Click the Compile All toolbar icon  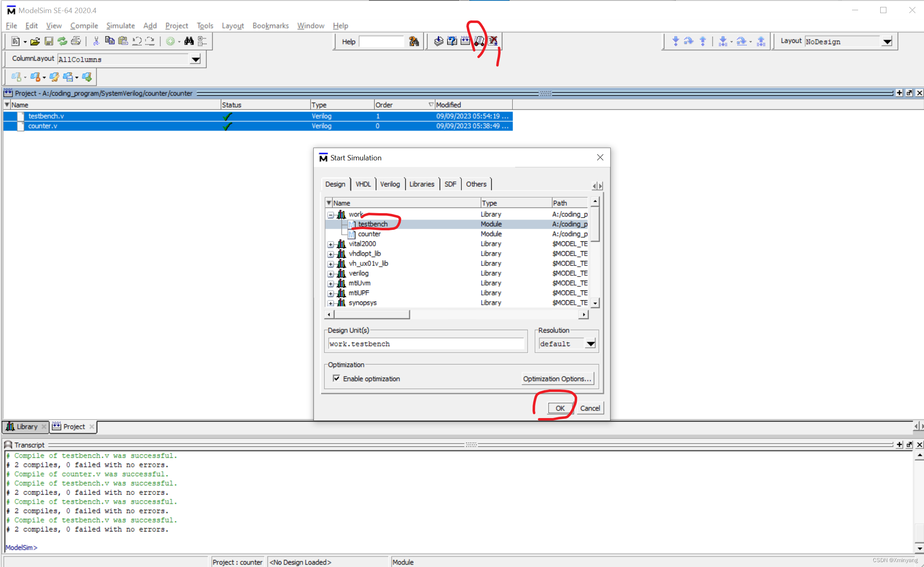tap(465, 41)
